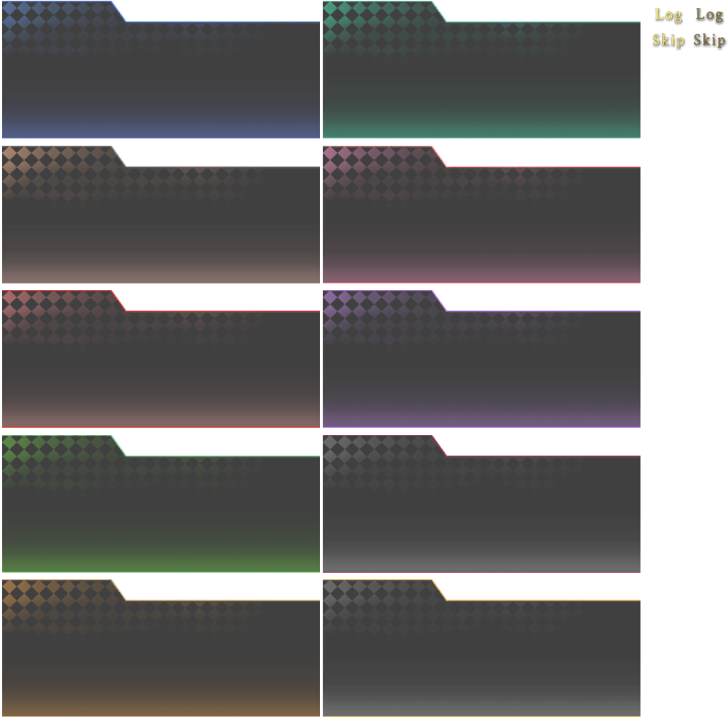Select the blue dialogue box panel
The height and width of the screenshot is (717, 728).
point(161,70)
